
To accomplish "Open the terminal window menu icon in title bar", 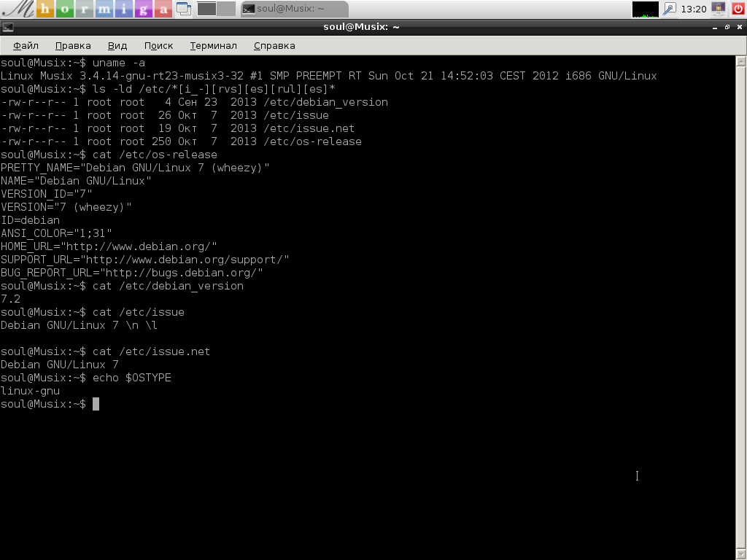I will [x=7, y=27].
